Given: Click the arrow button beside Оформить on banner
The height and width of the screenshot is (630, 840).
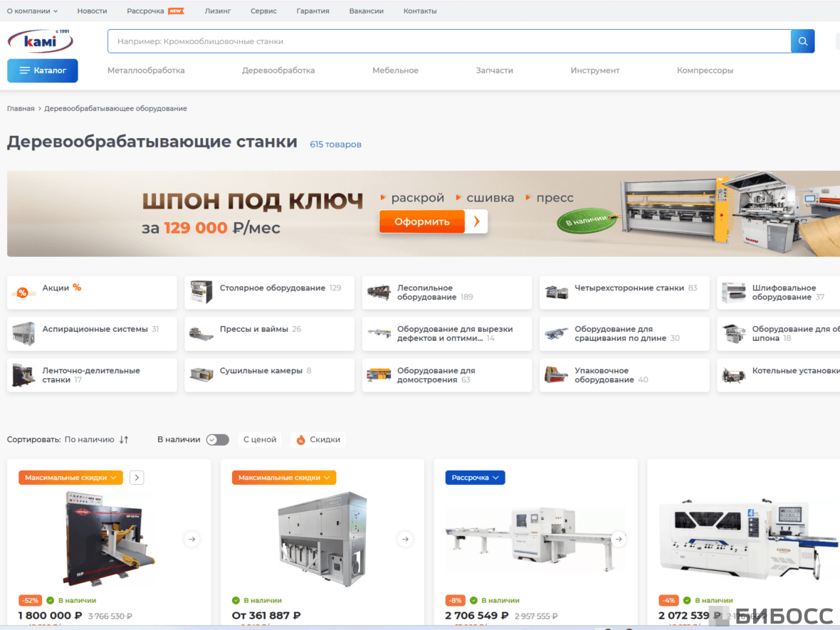Looking at the screenshot, I should click(x=476, y=222).
